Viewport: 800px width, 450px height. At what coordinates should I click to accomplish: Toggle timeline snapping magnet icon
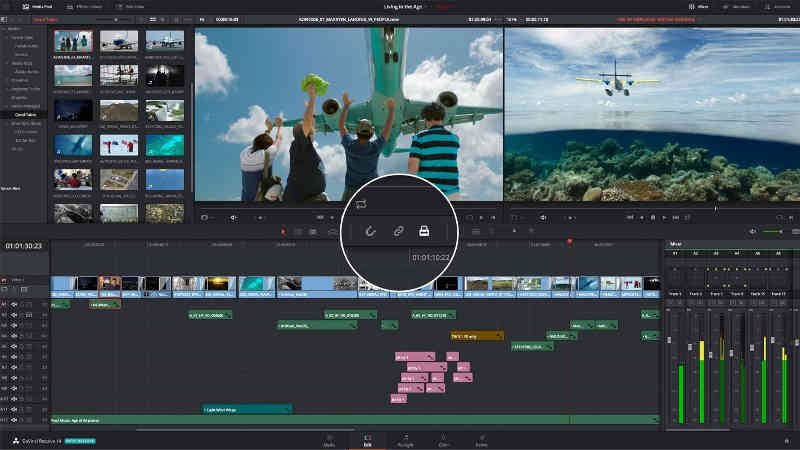[x=370, y=231]
